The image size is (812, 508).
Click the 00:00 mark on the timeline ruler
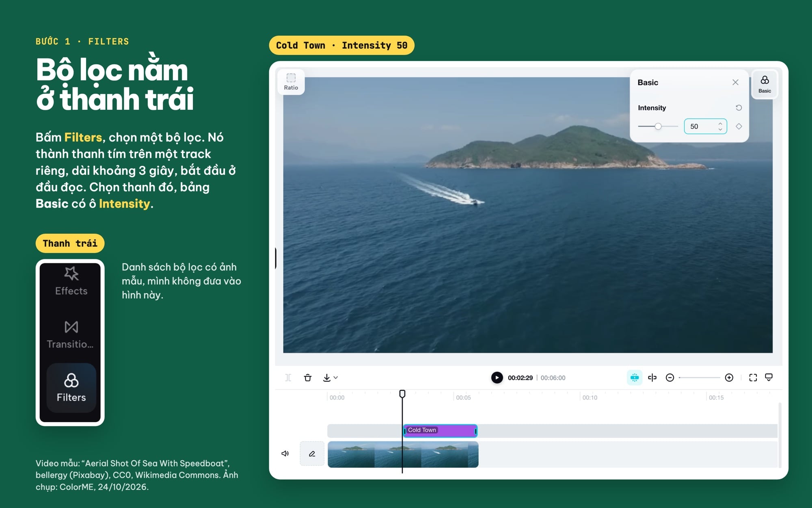pos(337,397)
